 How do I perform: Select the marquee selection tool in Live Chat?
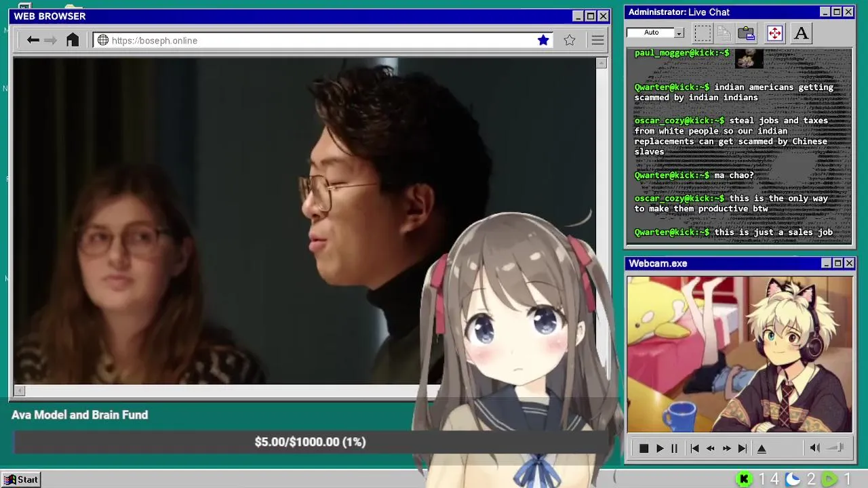click(x=703, y=33)
